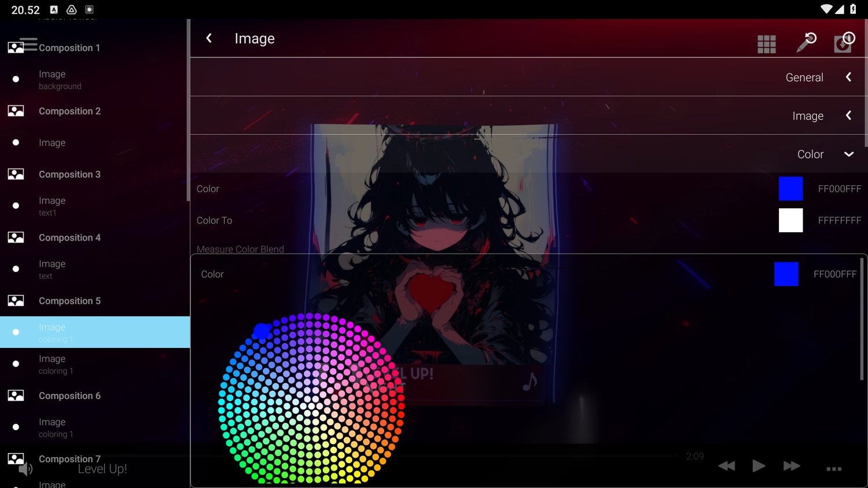868x488 pixels.
Task: Tap the Composition 2 picture icon
Action: point(16,111)
